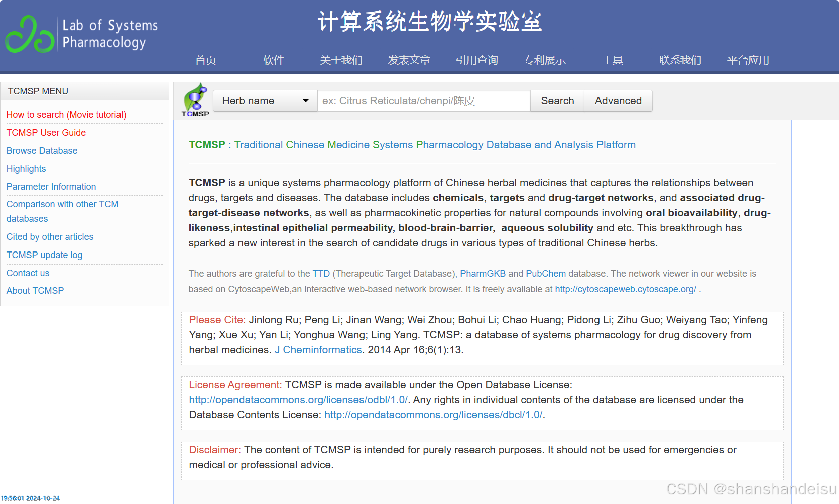Click the Please Cite label
The image size is (839, 504).
point(217,320)
